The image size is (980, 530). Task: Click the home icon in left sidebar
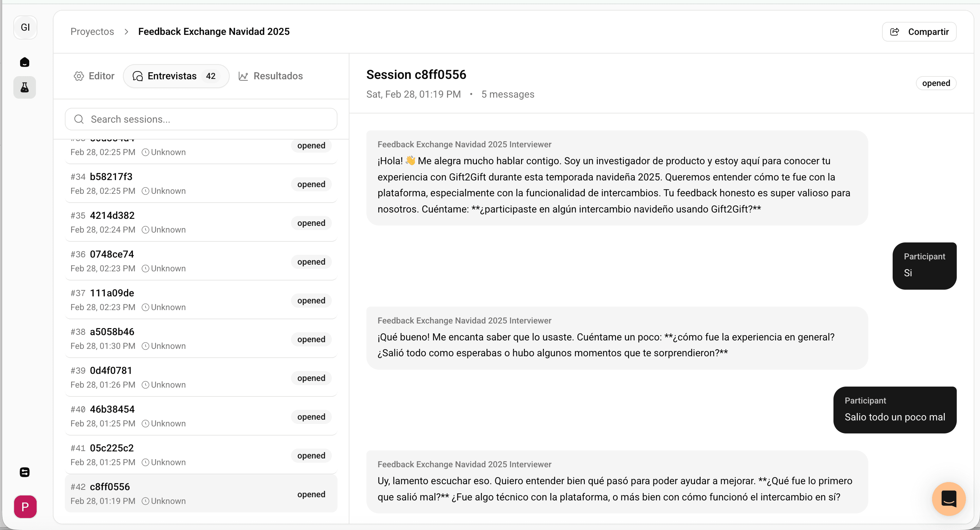(25, 62)
